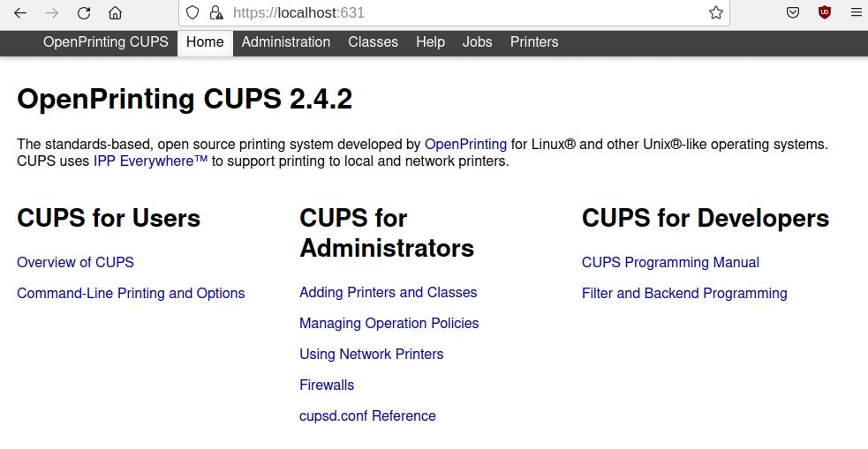Click the CUPS for Users heading
This screenshot has width=868, height=449.
pos(109,218)
